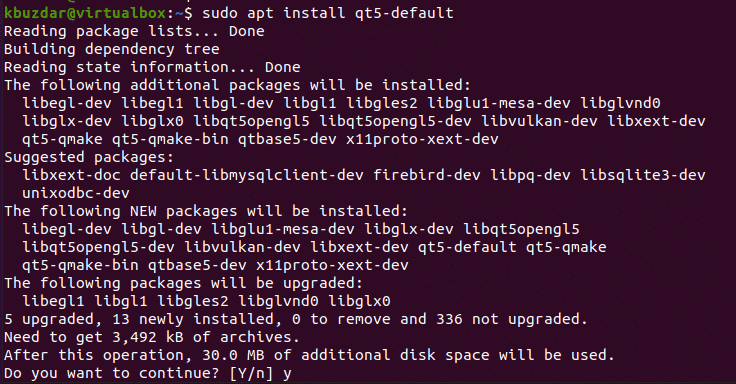Click the unixodbc-dev suggested package
Viewport: 736px width, 384px height.
(x=76, y=193)
